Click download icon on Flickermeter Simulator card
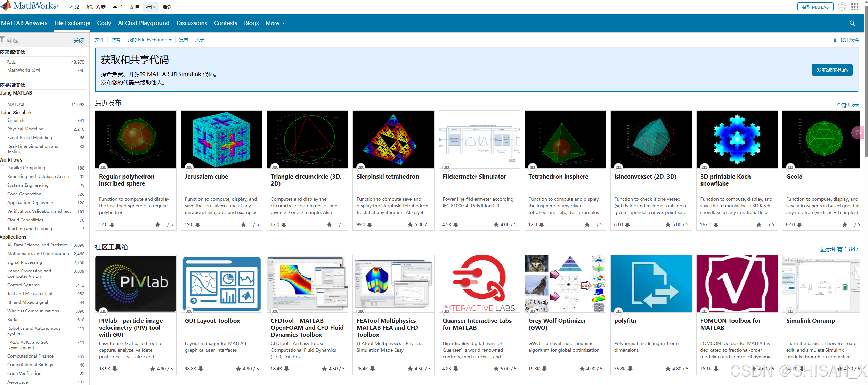This screenshot has height=385, width=868. (x=456, y=224)
